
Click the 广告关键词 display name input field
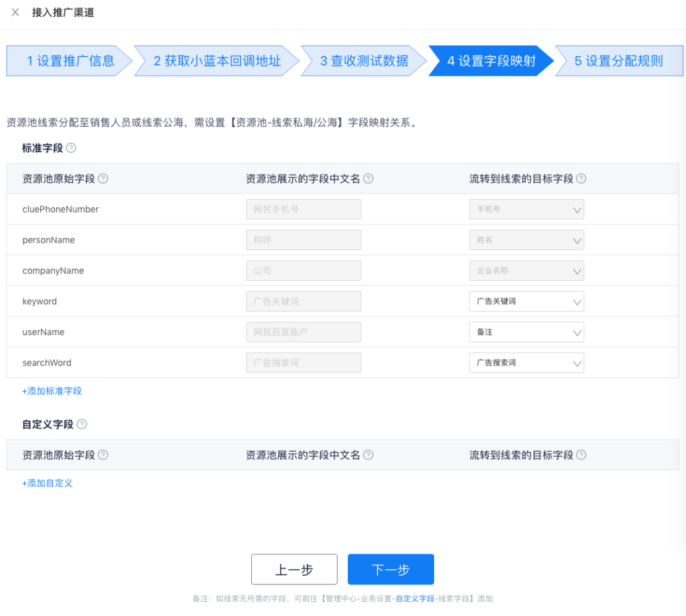click(x=303, y=302)
